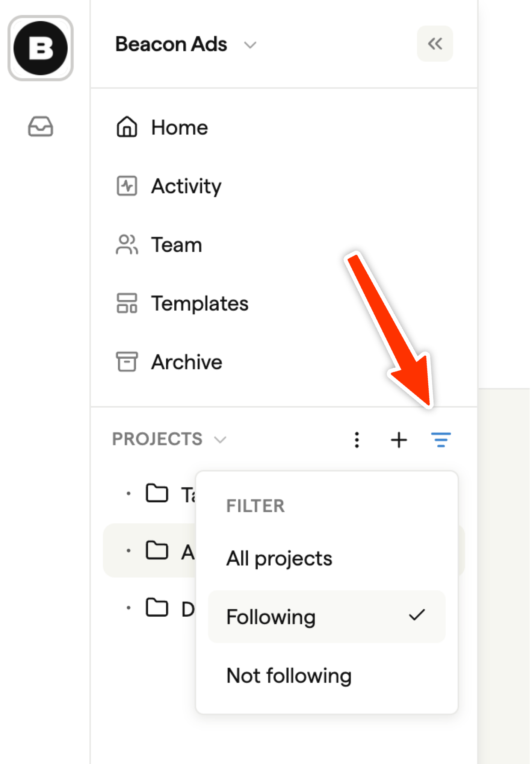Screen dimensions: 532x764
Task: Toggle the blue projects filter icon
Action: (441, 440)
